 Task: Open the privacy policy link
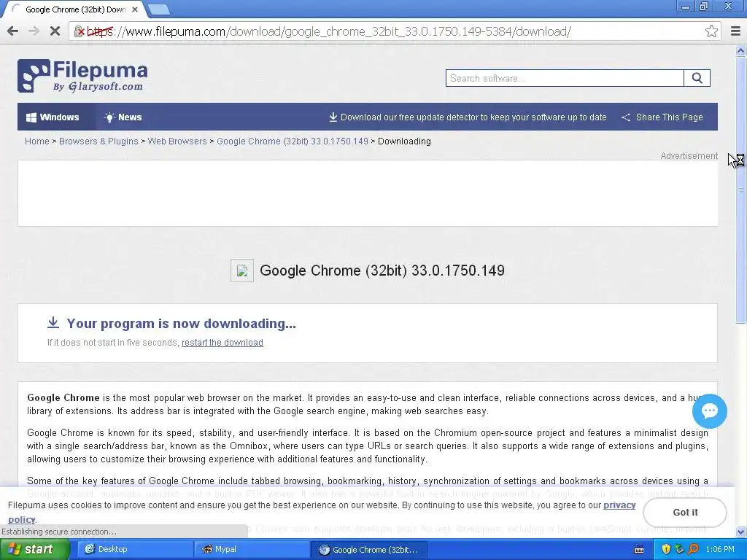click(x=619, y=505)
